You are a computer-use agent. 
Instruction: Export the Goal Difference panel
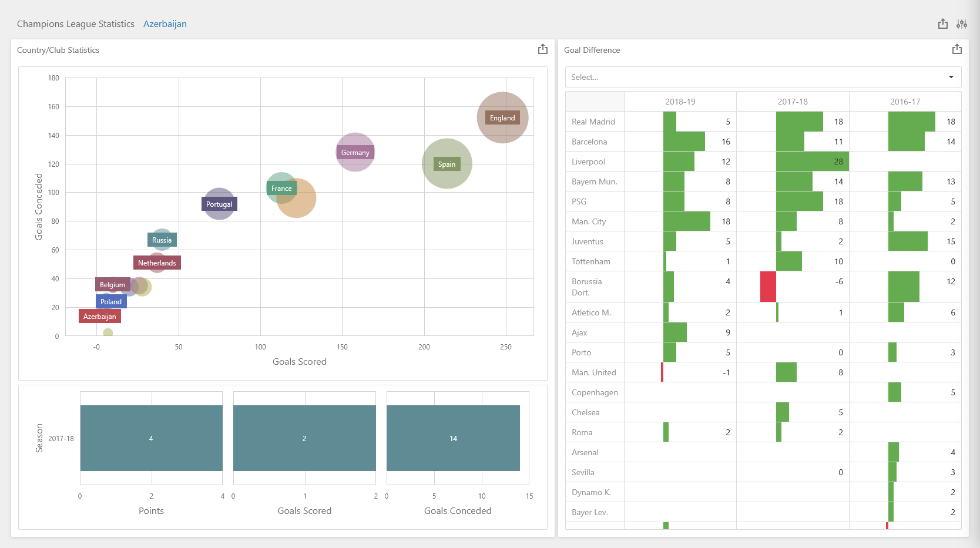(x=957, y=49)
